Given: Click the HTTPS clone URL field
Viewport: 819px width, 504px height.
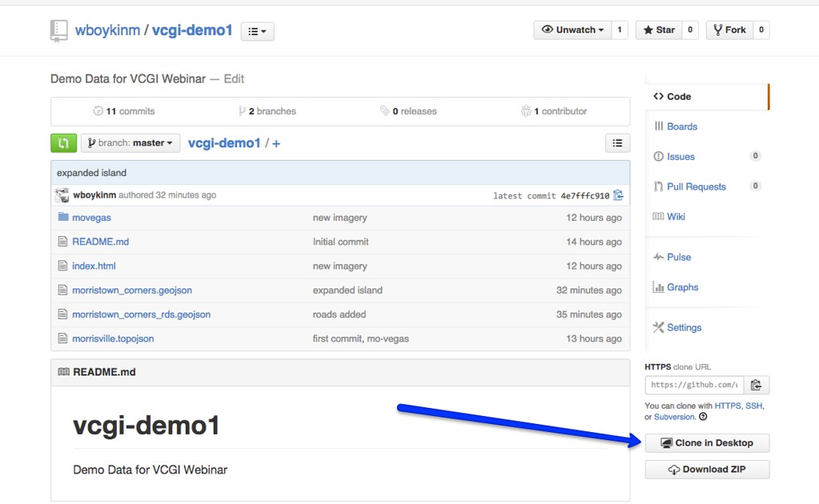Looking at the screenshot, I should point(694,385).
